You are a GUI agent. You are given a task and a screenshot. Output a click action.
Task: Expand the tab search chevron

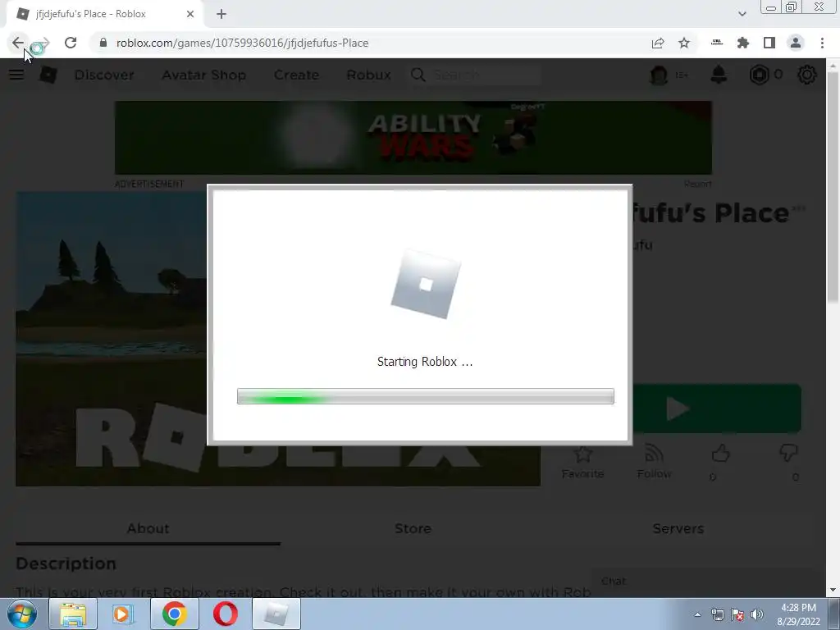click(742, 14)
